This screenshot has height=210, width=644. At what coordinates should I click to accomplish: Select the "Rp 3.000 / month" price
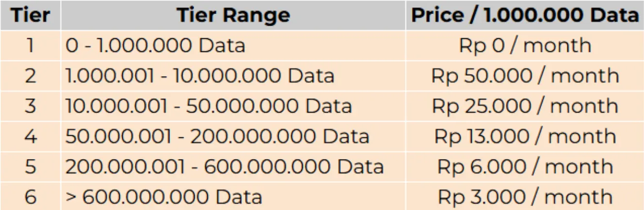[525, 197]
